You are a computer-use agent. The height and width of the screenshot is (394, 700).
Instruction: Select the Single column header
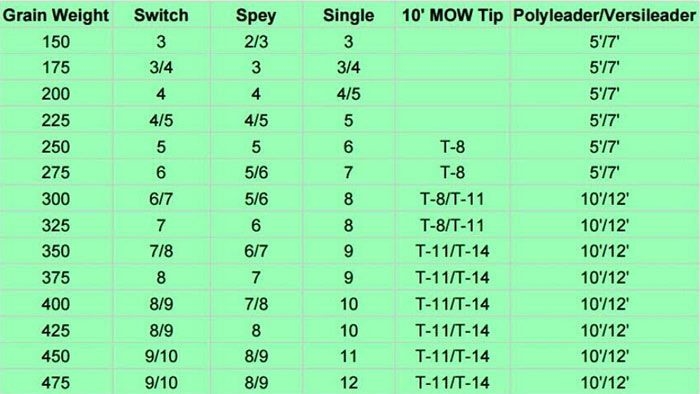pyautogui.click(x=349, y=16)
